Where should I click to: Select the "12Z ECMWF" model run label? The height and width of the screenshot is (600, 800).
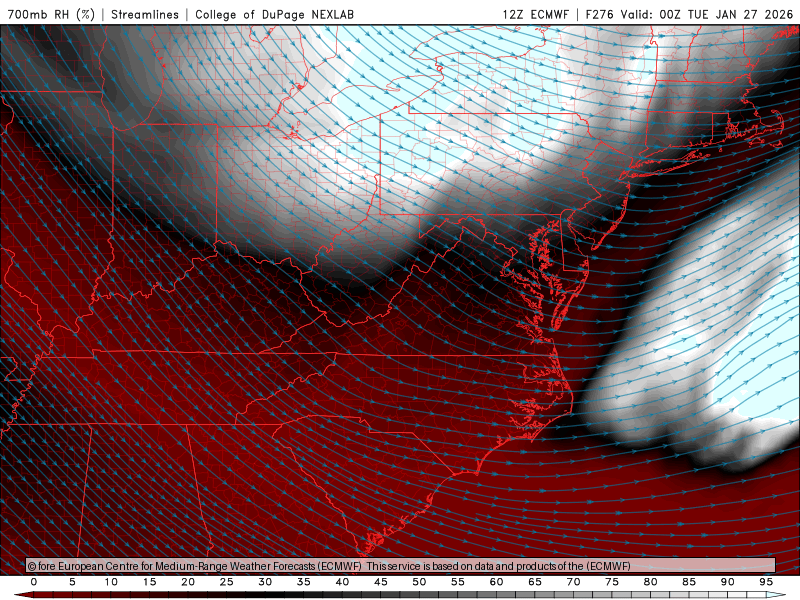click(x=535, y=14)
